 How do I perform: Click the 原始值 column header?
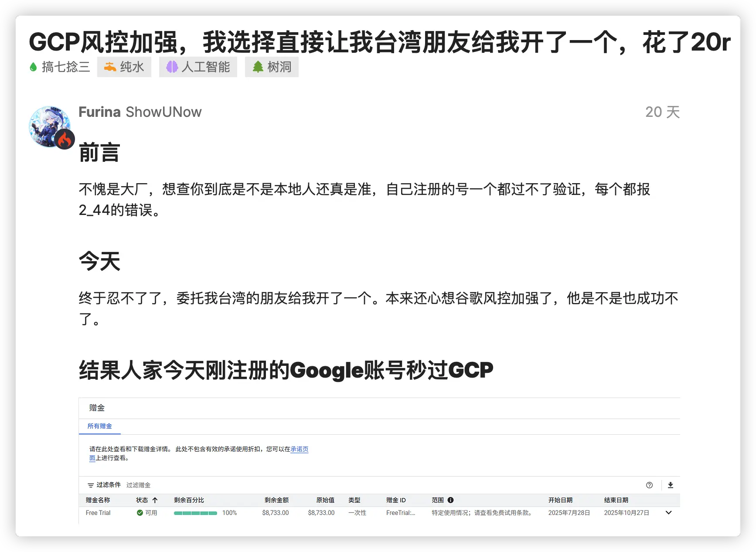[325, 500]
